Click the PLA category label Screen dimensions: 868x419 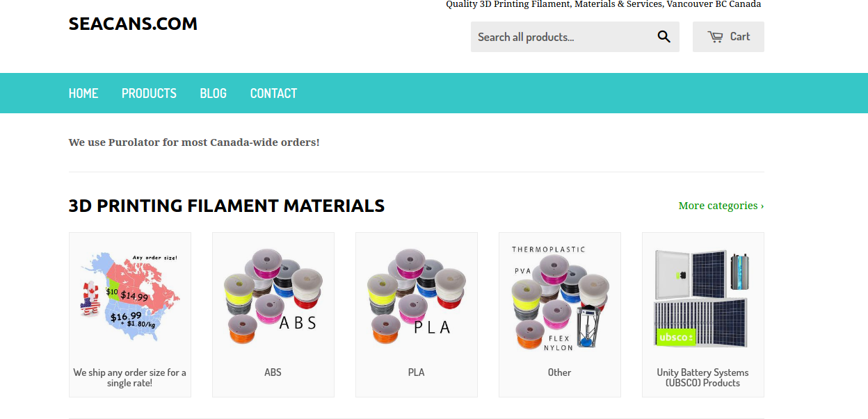click(416, 372)
